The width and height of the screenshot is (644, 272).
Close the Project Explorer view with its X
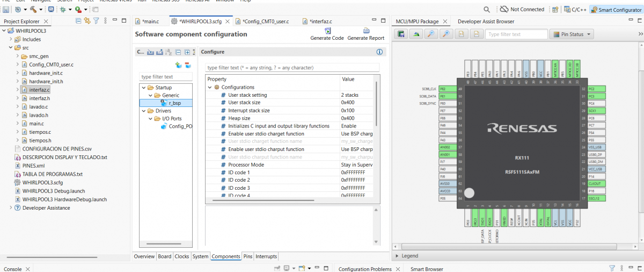(46, 22)
